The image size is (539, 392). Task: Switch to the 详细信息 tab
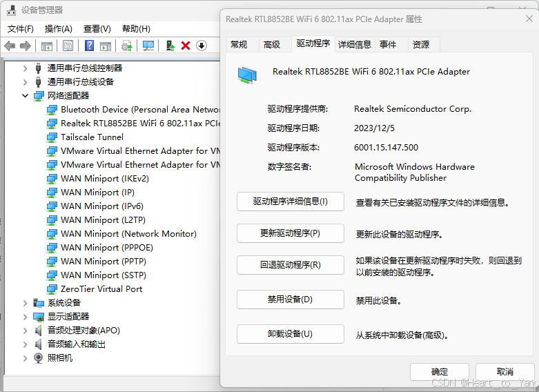click(x=355, y=44)
